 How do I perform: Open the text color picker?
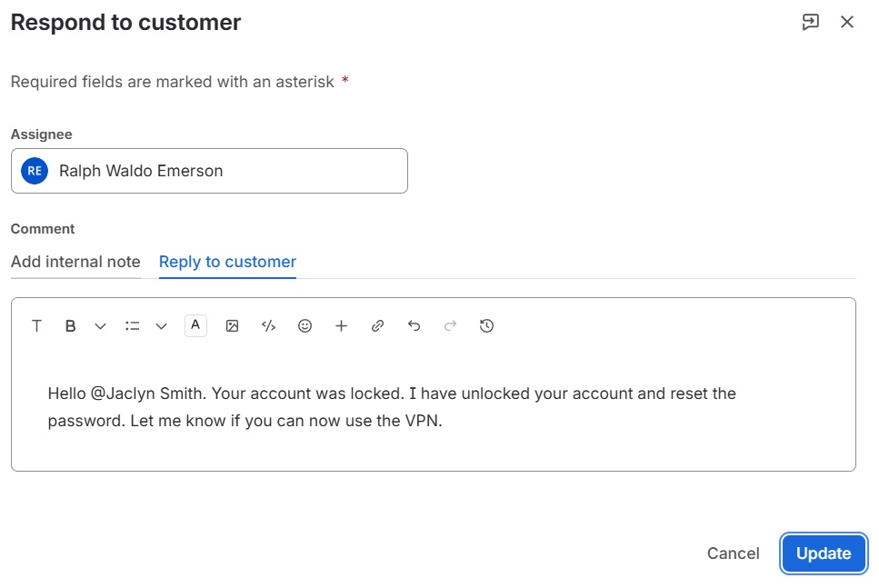coord(195,325)
